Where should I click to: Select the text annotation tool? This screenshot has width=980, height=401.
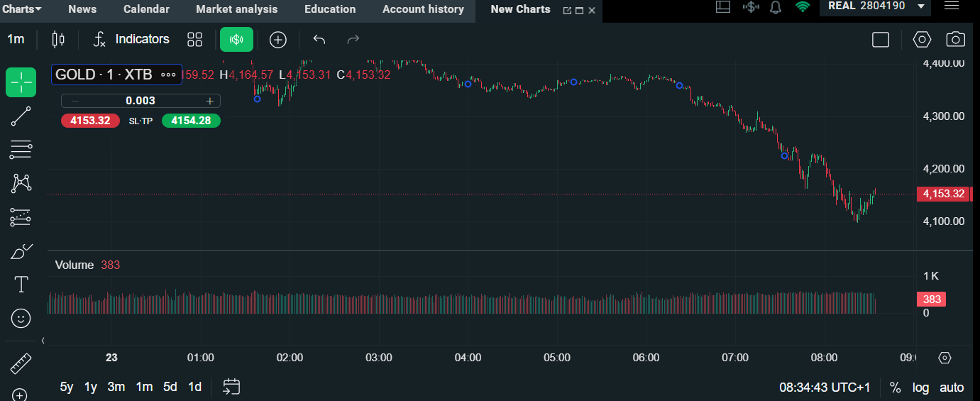pos(21,285)
